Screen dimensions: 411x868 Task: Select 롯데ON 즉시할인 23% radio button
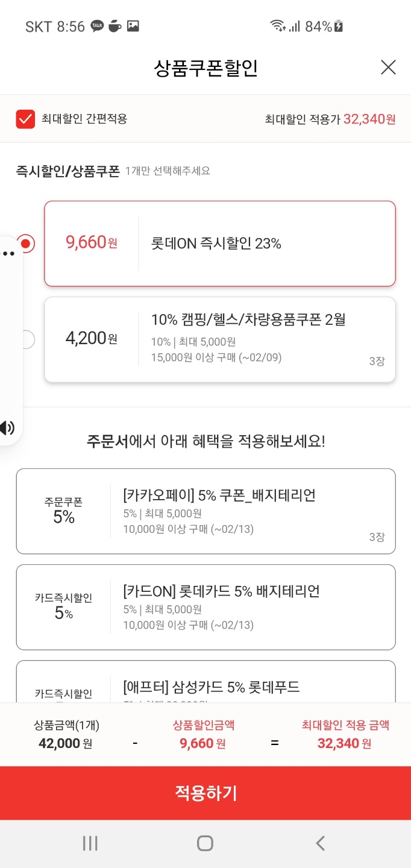click(x=26, y=244)
